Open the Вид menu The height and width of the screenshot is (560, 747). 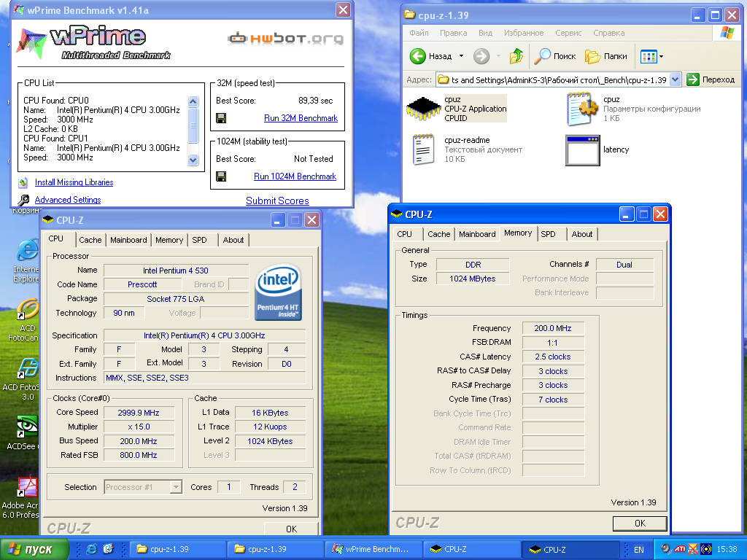click(485, 33)
